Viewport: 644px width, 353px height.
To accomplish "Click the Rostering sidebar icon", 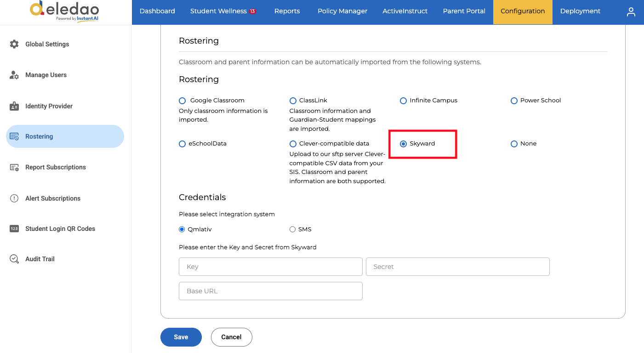I will point(14,136).
